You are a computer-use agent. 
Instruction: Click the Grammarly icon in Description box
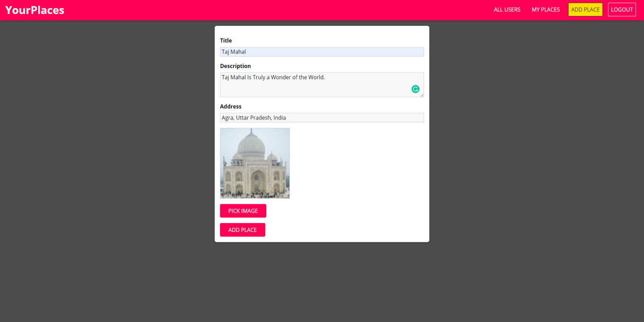pyautogui.click(x=415, y=89)
